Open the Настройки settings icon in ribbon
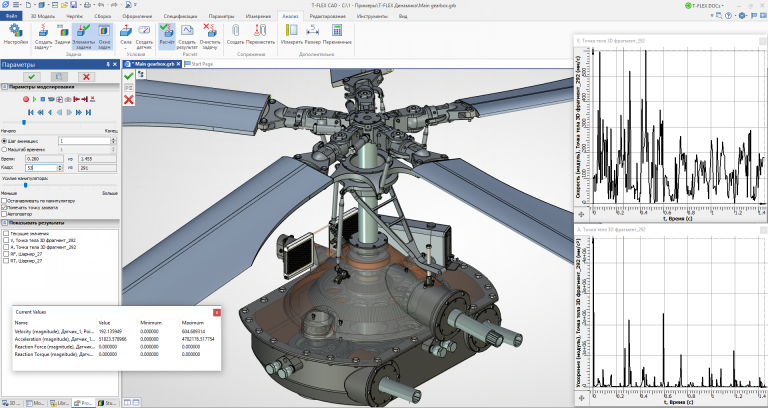Screen dimensions: 768x408 [15, 34]
